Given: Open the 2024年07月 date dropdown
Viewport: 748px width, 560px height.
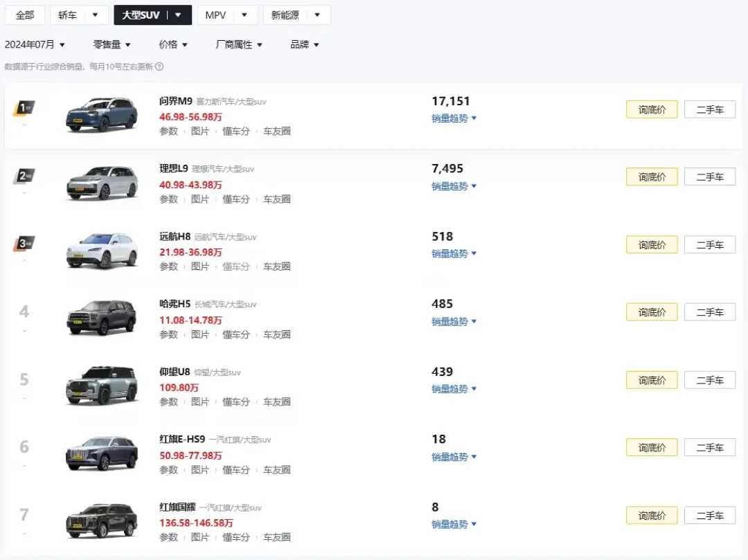Looking at the screenshot, I should 35,45.
